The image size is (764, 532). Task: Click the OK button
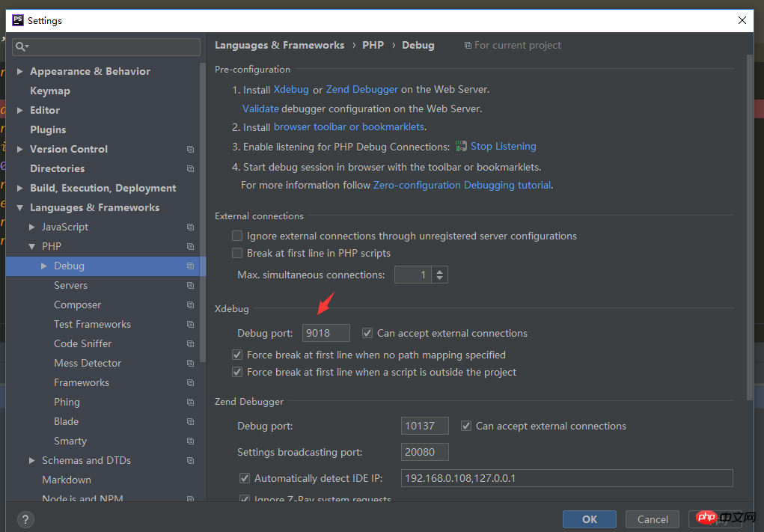coord(590,519)
